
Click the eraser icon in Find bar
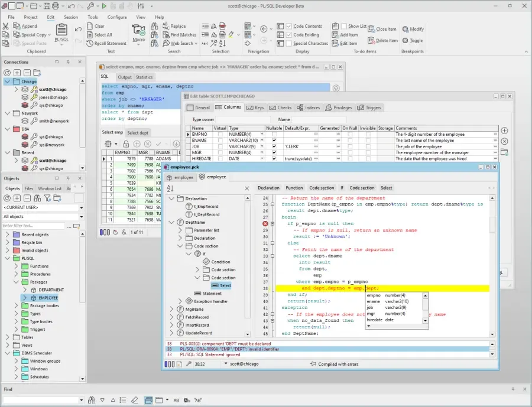click(x=135, y=401)
